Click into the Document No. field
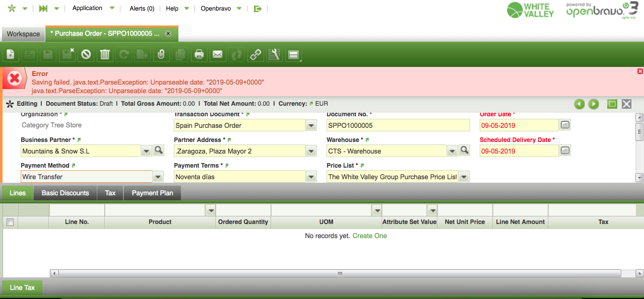The height and width of the screenshot is (299, 644). point(398,125)
